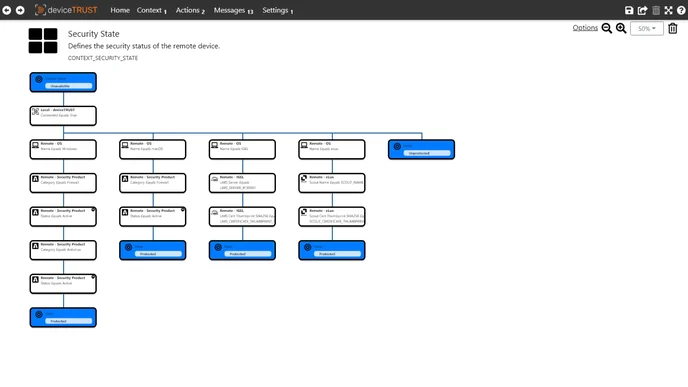Toggle fullscreen with the expand arrows icon
This screenshot has height=387, width=688.
click(668, 11)
